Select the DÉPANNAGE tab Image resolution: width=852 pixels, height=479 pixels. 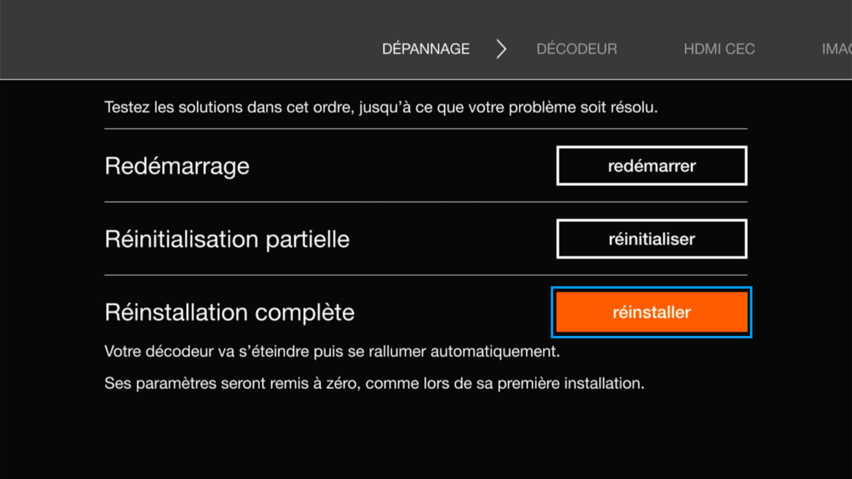click(425, 49)
